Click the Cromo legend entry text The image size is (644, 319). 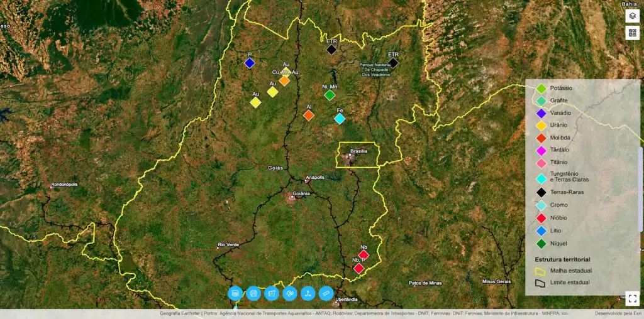[x=559, y=205]
